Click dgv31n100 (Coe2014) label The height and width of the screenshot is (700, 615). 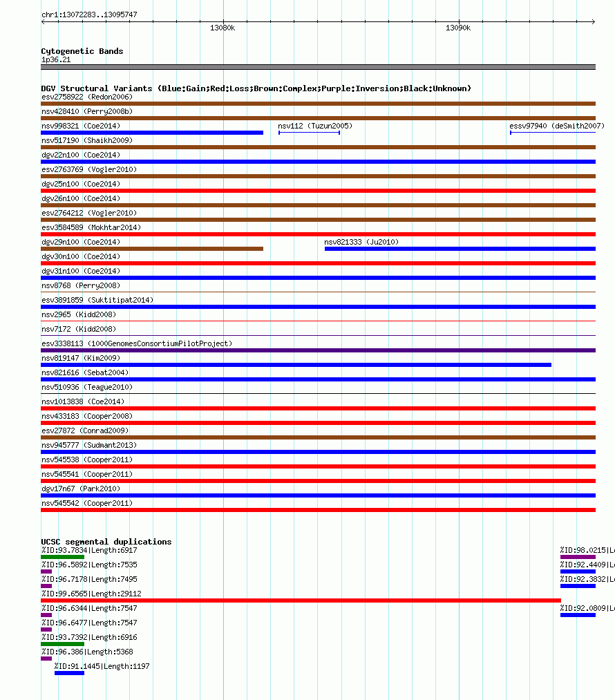pos(81,271)
